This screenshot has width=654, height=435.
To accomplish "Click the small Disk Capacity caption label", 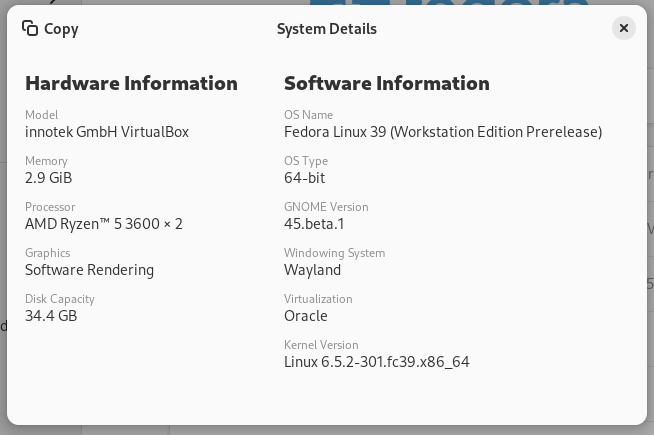I will pos(60,299).
